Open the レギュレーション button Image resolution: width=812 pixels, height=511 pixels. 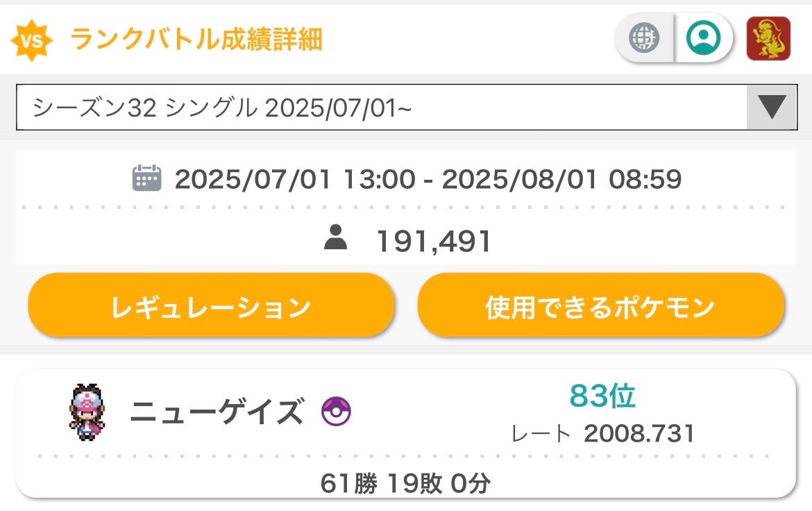point(210,305)
